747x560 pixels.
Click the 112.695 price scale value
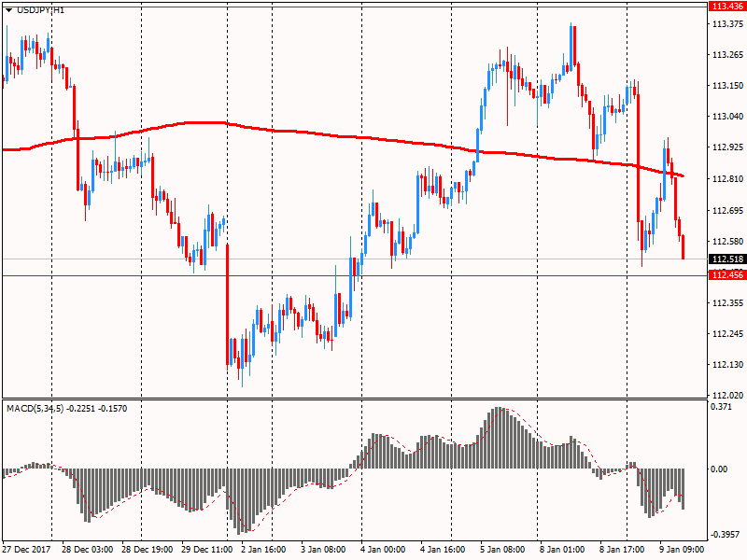click(727, 211)
